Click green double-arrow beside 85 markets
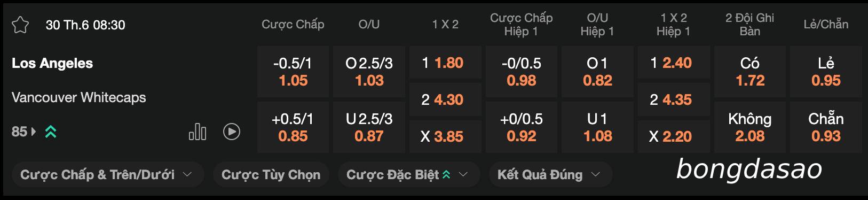Screen dimensions: 868x200 click(51, 132)
